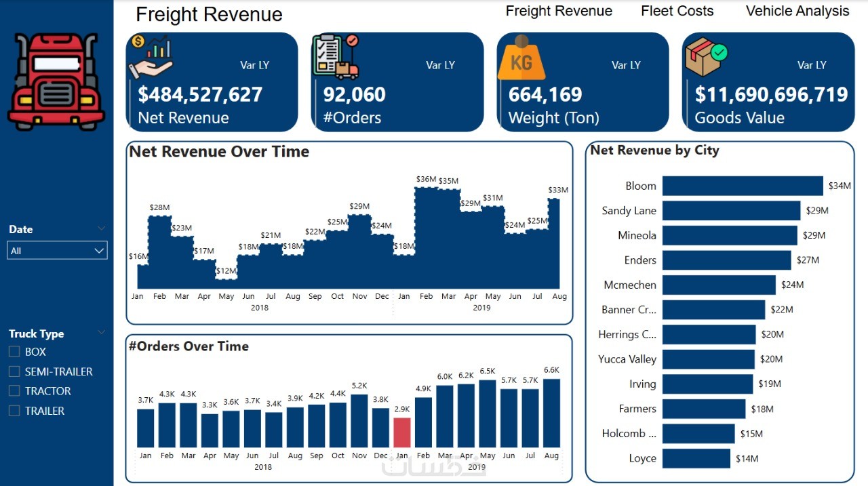This screenshot has height=486, width=868.
Task: Select the 664,169 Weight (Ton) card
Action: coord(583,82)
